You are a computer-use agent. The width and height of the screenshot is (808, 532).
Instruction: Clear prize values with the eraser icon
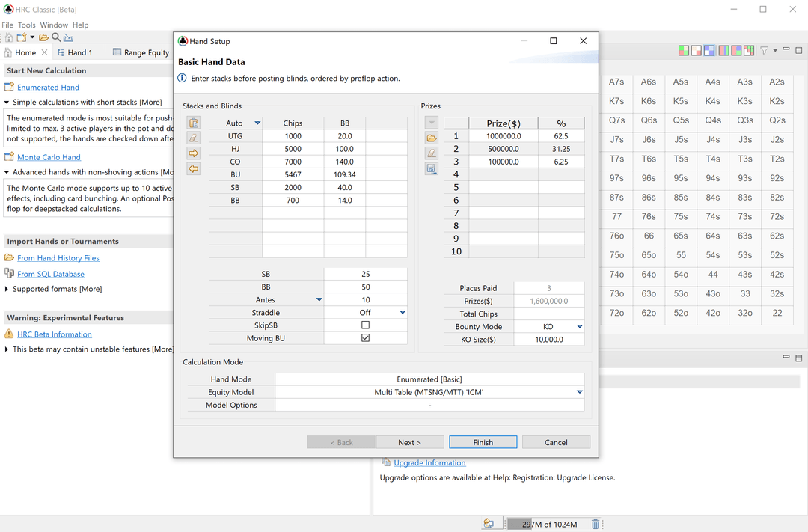pyautogui.click(x=432, y=152)
